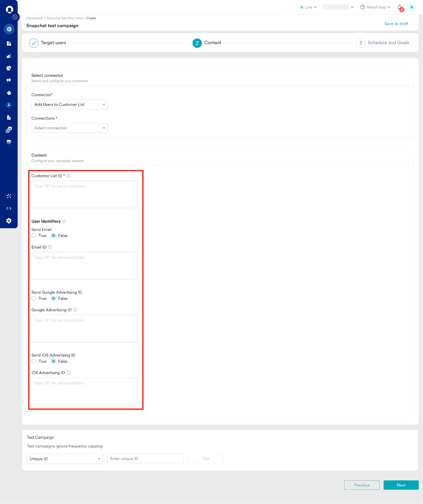423x504 pixels.
Task: Set Send Email to True
Action: click(34, 236)
